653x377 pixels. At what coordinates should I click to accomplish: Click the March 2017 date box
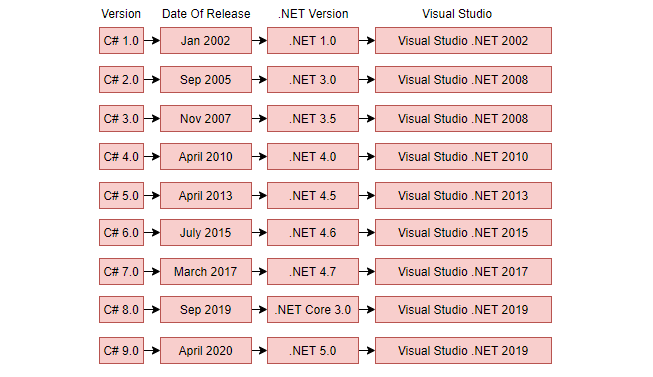click(x=206, y=271)
